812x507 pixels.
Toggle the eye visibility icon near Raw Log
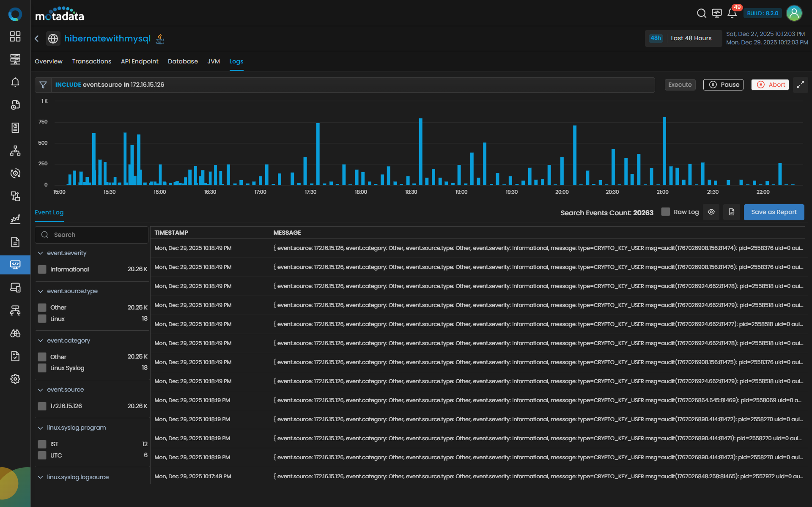click(711, 212)
